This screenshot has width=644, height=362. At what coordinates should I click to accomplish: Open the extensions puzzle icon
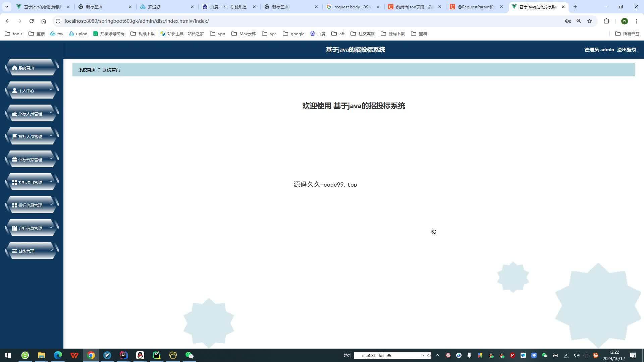tap(606, 21)
